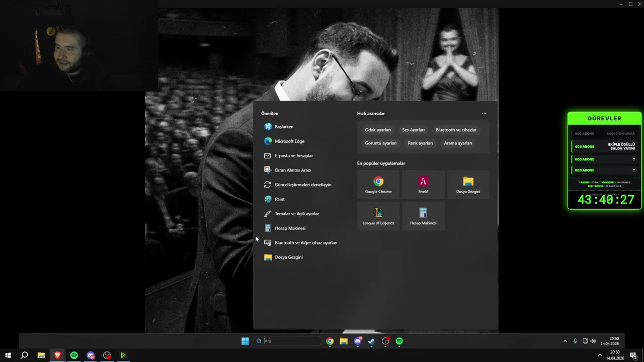Open Discord from the inner centered taskbar
Screen dimensions: 644x362
(x=358, y=341)
